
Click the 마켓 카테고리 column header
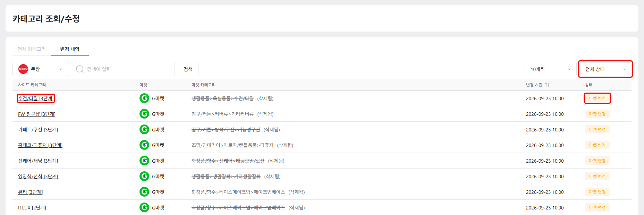[203, 85]
